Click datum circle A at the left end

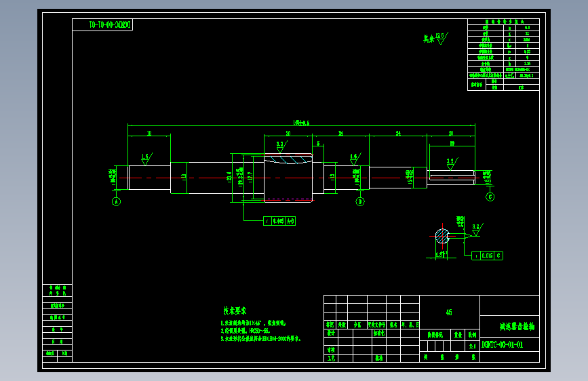click(x=116, y=202)
